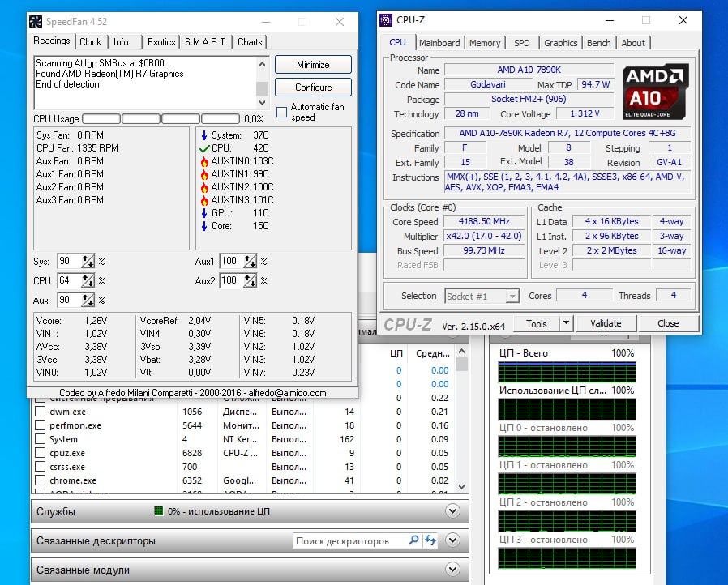Click the flame icon beside AUXTIN1
The width and height of the screenshot is (728, 585).
click(x=204, y=174)
